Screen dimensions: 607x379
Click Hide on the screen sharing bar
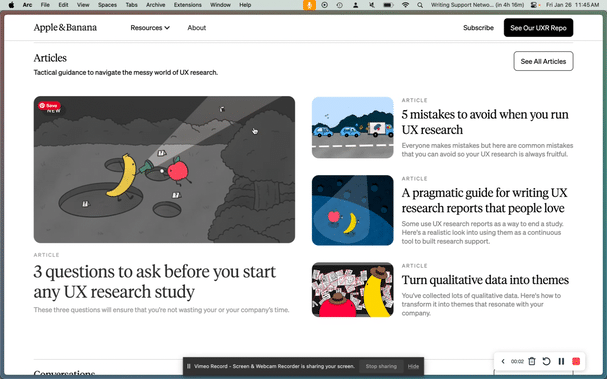(x=413, y=366)
